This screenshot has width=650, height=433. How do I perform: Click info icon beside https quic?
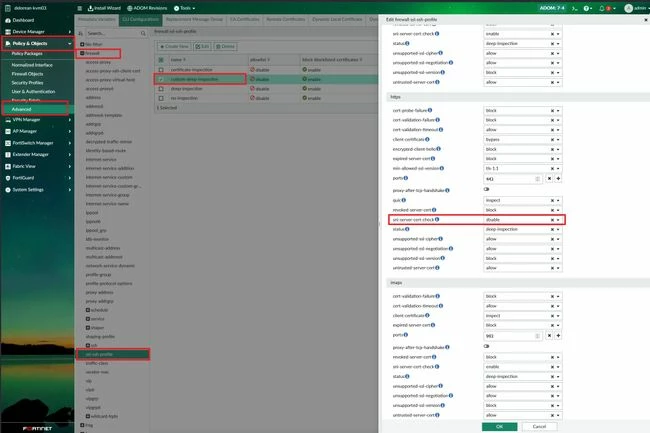(x=404, y=200)
